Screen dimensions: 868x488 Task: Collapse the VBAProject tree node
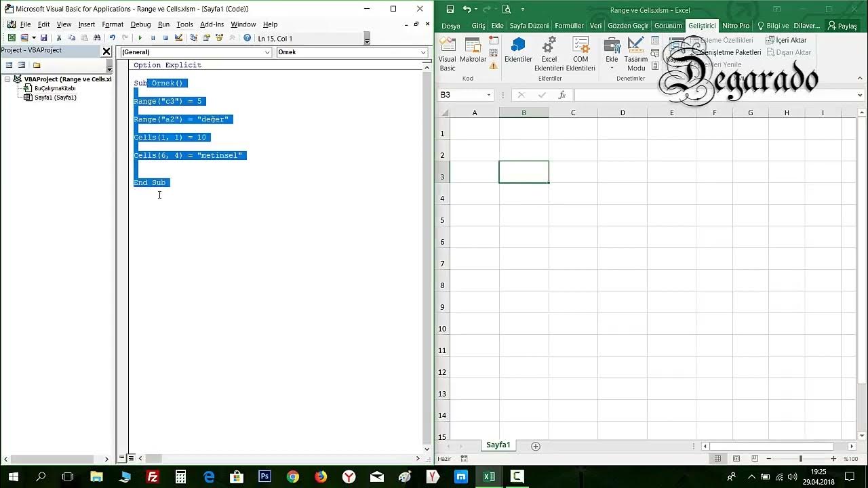(x=7, y=79)
